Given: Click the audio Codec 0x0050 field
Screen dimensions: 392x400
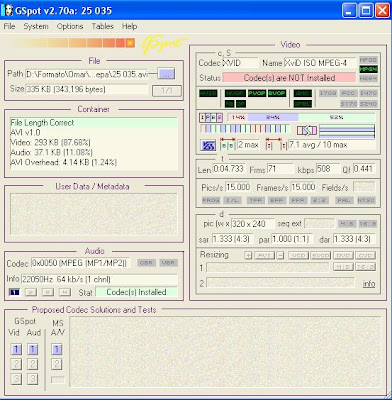Looking at the screenshot, I should click(80, 263).
